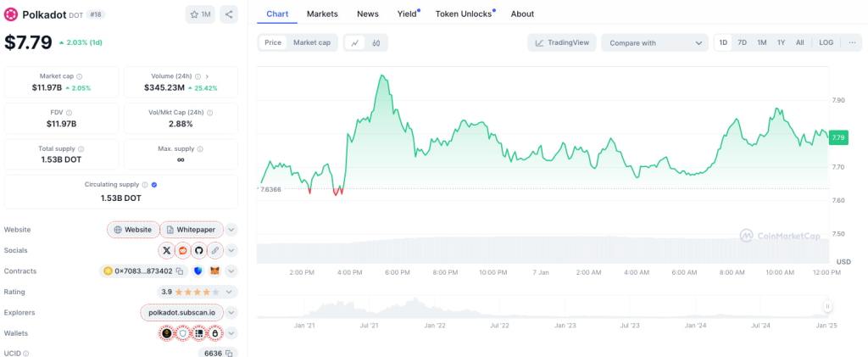The width and height of the screenshot is (868, 357).
Task: Click the MetaMask fox icon
Action: click(214, 271)
